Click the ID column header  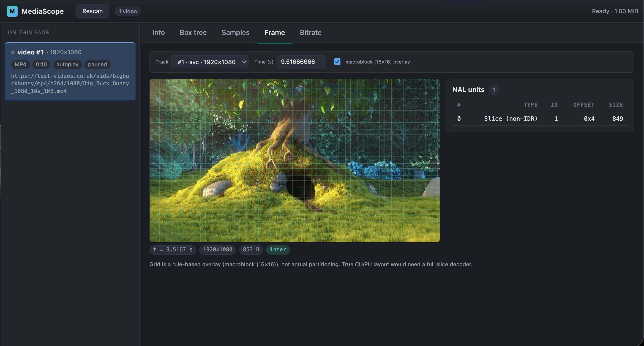tap(554, 105)
